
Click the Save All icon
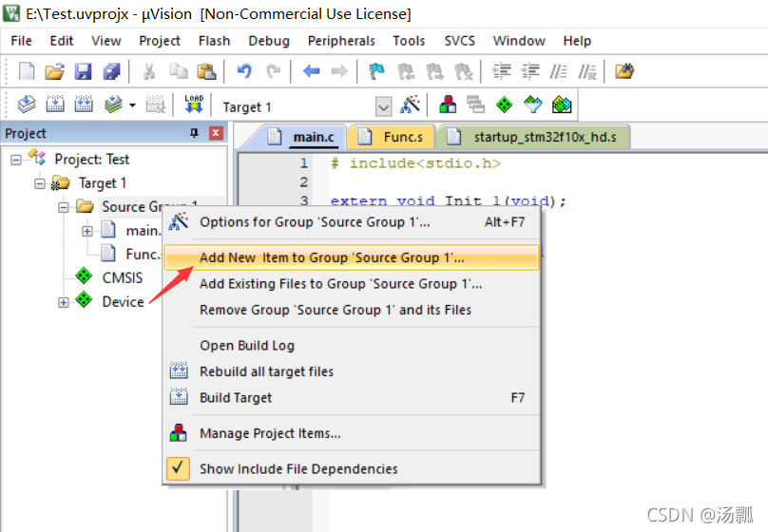[111, 71]
